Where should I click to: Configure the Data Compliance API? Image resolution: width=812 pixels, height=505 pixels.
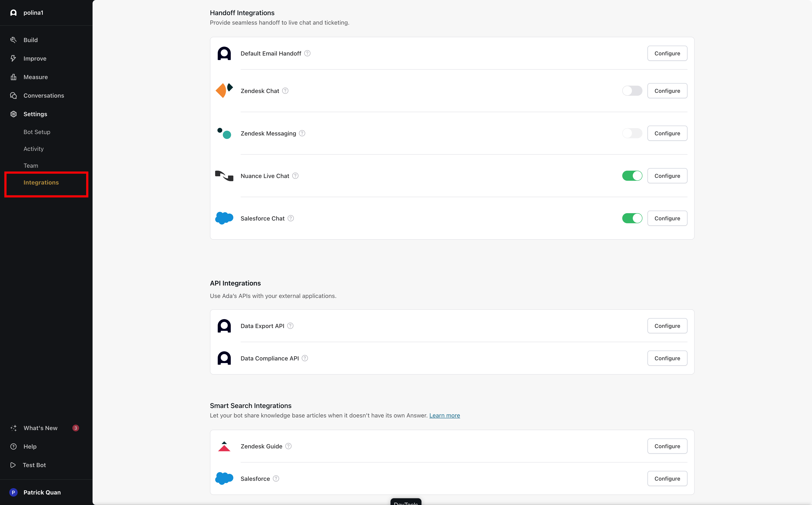(x=667, y=358)
